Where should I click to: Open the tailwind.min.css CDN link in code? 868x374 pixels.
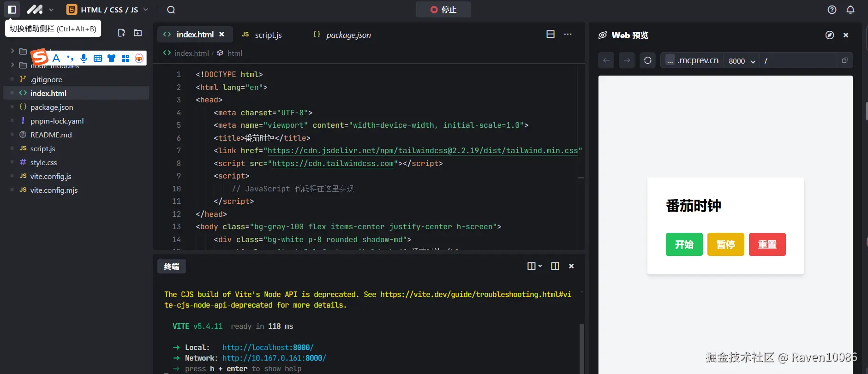coord(423,150)
